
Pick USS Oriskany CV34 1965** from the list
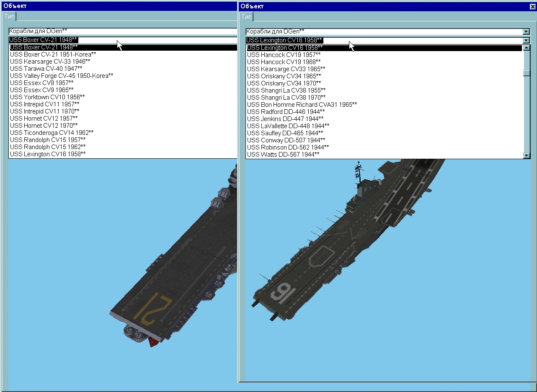[384, 76]
